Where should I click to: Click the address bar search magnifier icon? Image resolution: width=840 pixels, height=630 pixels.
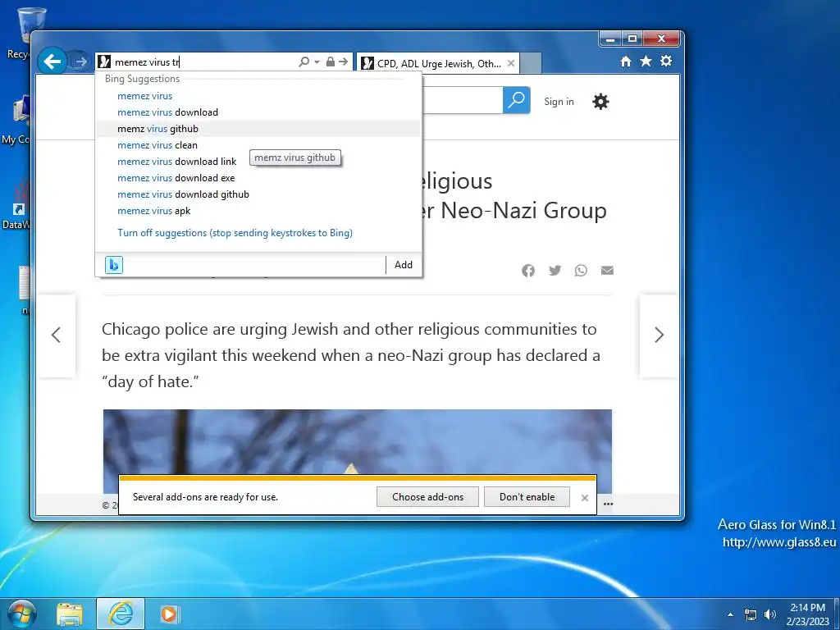coord(304,62)
